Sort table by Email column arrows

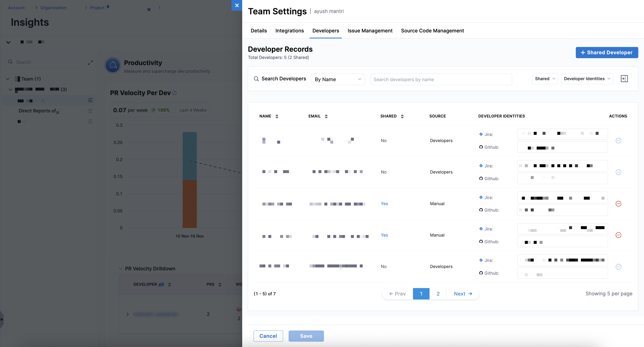326,116
